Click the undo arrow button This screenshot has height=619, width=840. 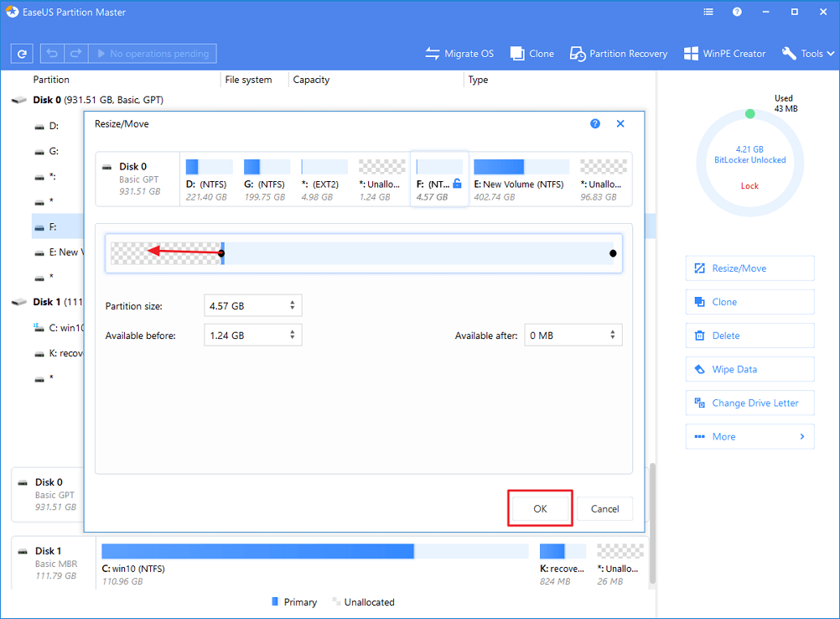click(x=52, y=54)
